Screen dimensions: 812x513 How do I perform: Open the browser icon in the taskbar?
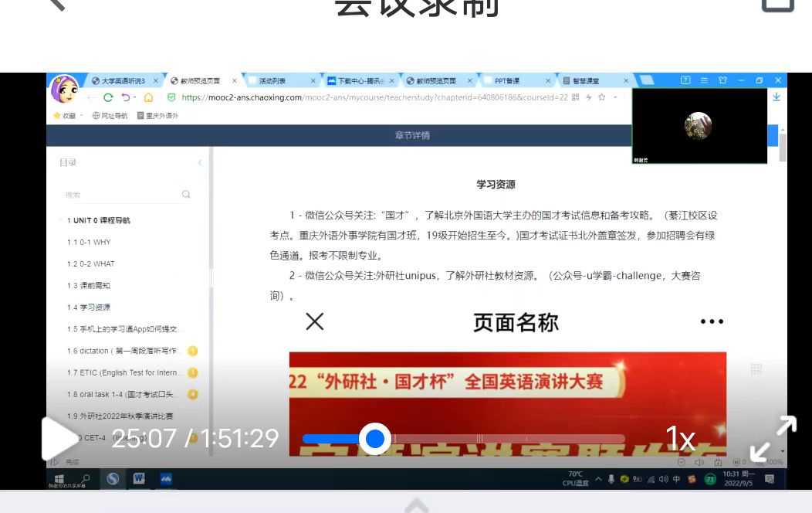click(x=113, y=479)
